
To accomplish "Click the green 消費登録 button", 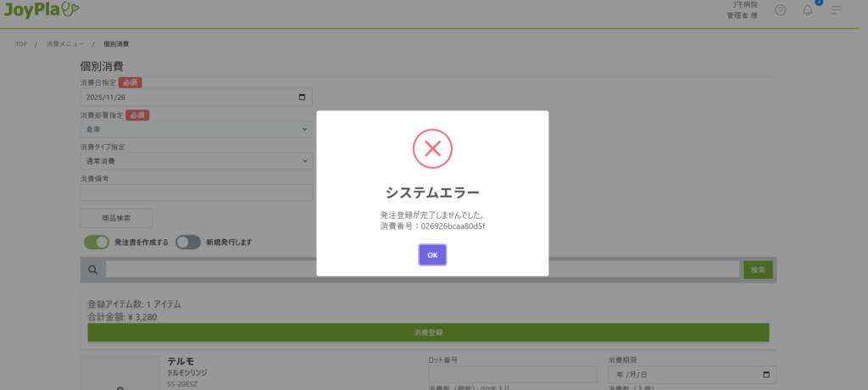I will click(428, 332).
